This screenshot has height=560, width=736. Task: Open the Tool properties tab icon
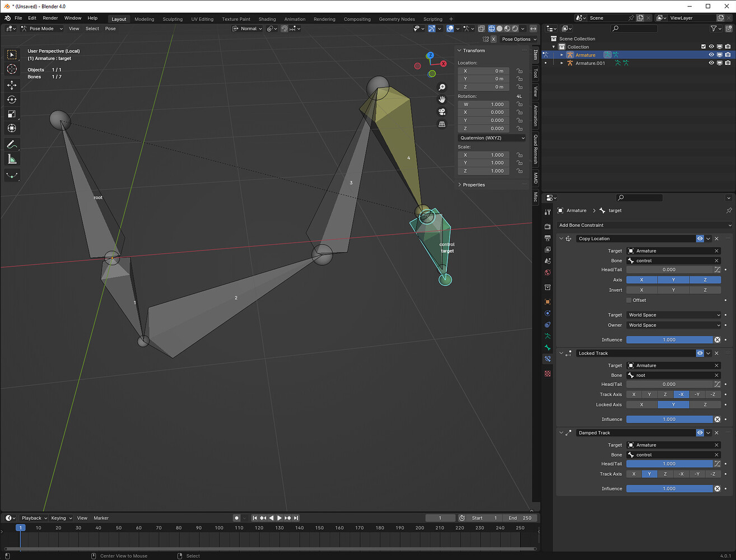[548, 212]
